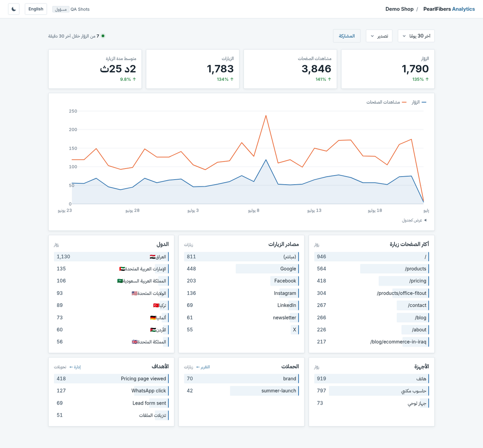Viewport: 483px width, 448px height.
Task: Click the /blog page row
Action: 372,318
